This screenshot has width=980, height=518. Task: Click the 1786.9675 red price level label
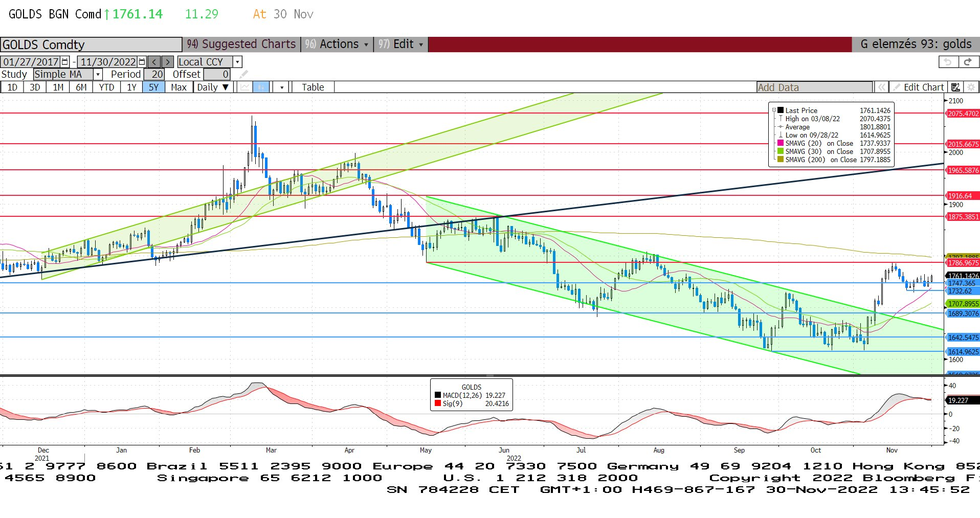point(963,263)
